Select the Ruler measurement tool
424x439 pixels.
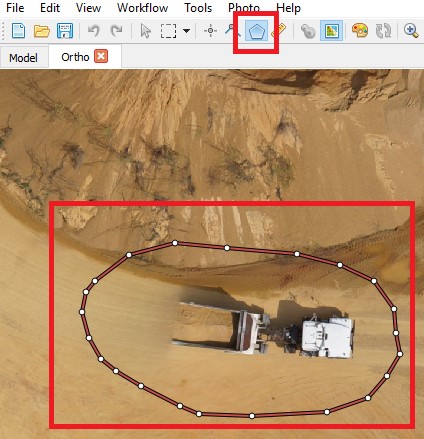[x=279, y=30]
